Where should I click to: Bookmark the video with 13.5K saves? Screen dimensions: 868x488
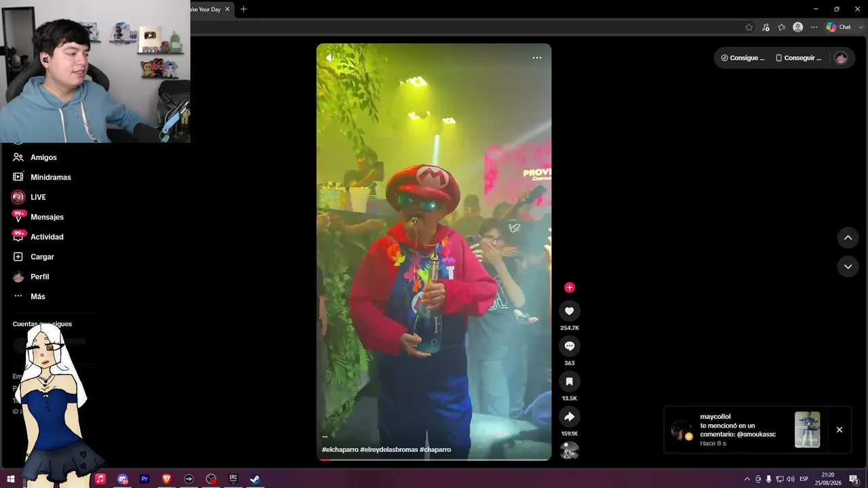(569, 382)
